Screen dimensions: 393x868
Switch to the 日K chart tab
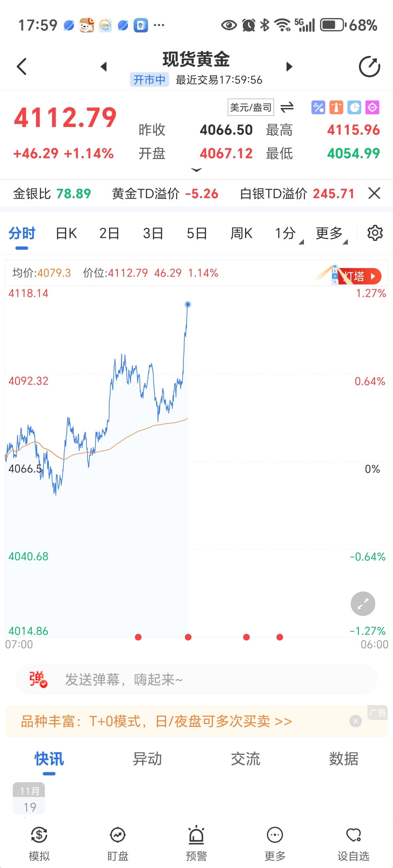pos(66,233)
